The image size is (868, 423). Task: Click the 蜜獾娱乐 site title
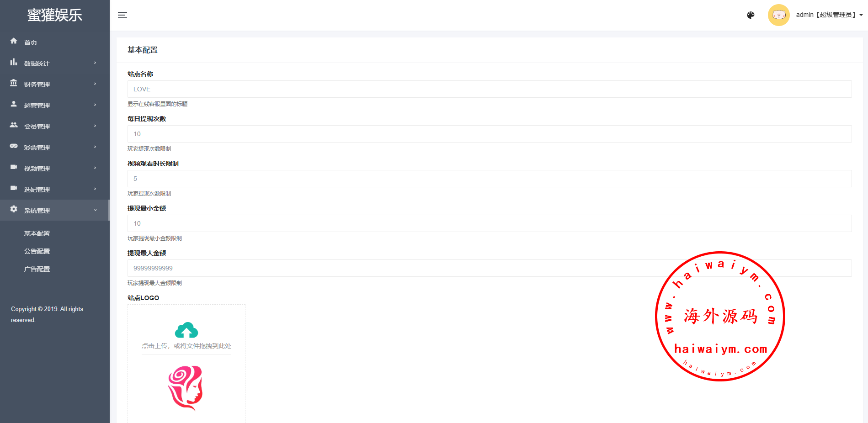[x=55, y=15]
